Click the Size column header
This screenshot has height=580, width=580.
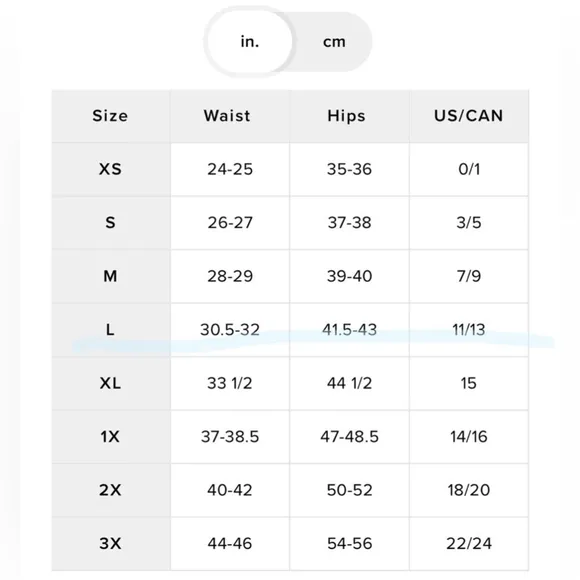click(x=111, y=116)
